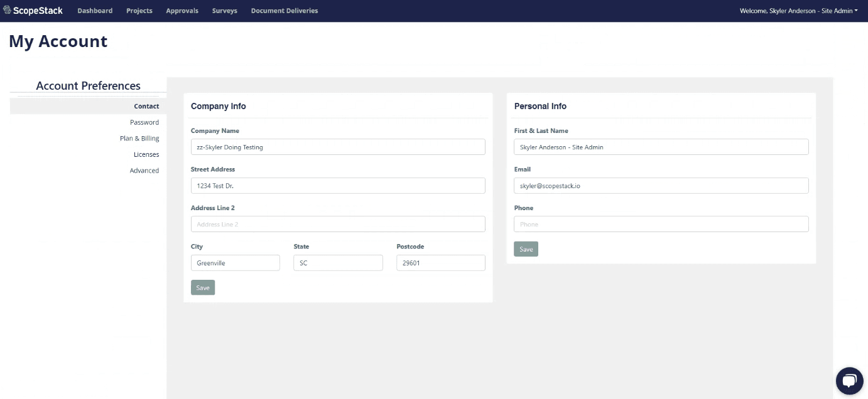Open the Approvals page
Screen dimensions: 868x399
coord(182,11)
